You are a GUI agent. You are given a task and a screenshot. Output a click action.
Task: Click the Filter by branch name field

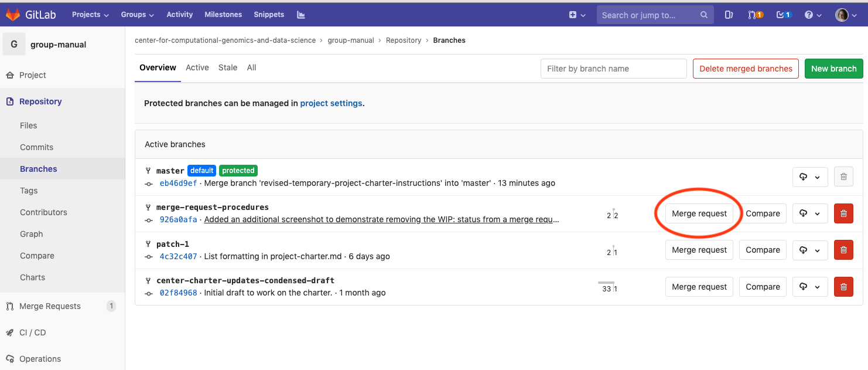[613, 69]
